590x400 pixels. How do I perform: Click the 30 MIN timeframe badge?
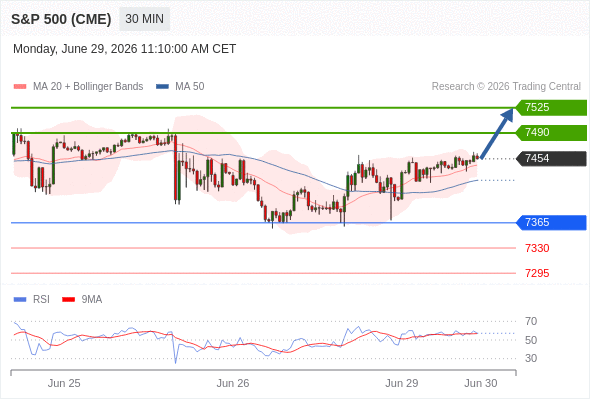click(x=144, y=19)
